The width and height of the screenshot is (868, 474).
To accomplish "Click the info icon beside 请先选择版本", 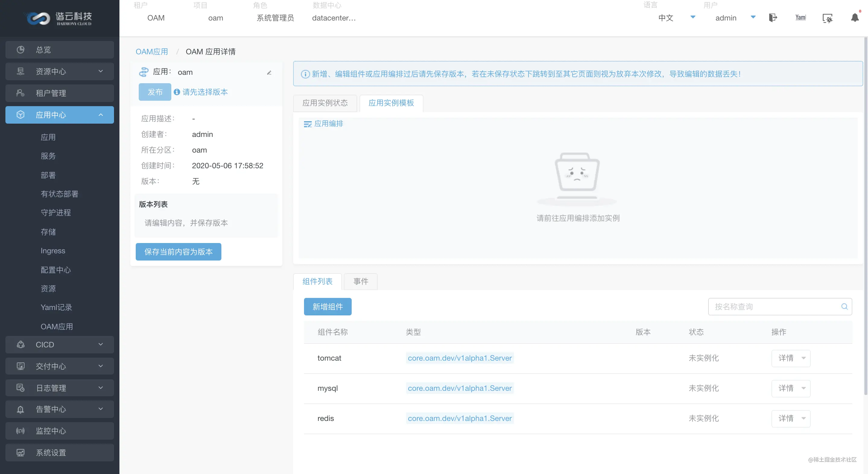I will pyautogui.click(x=176, y=92).
